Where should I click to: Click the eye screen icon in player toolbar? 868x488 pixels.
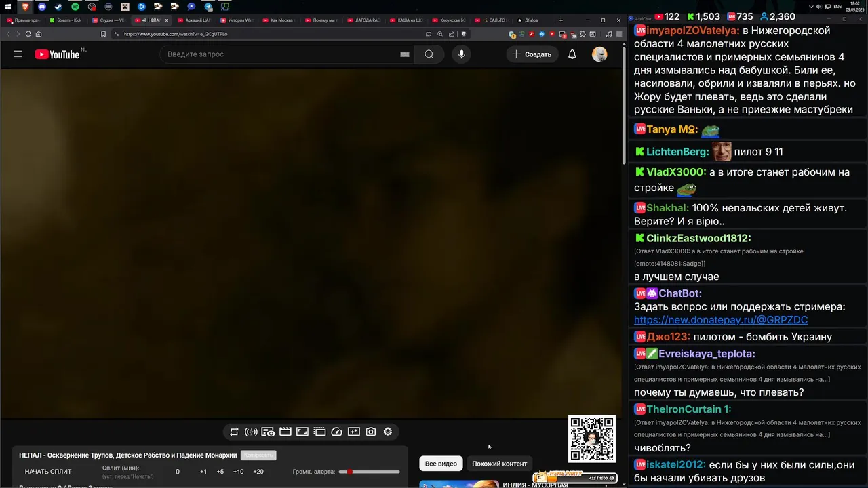(x=268, y=432)
